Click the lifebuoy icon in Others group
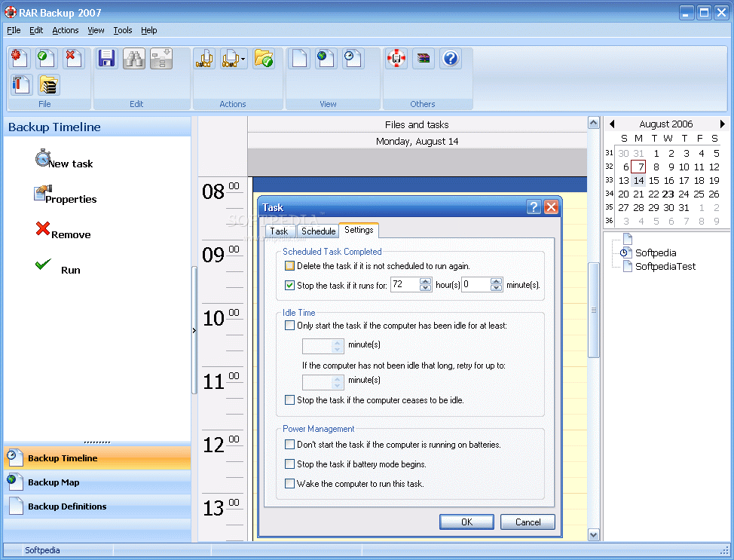Viewport: 734px width, 560px height. pos(396,59)
